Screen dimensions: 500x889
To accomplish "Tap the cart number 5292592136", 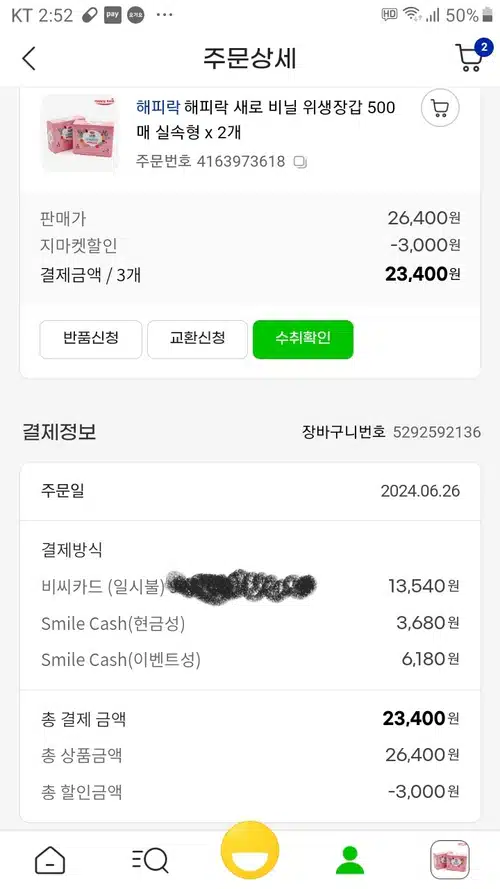I will 437,432.
